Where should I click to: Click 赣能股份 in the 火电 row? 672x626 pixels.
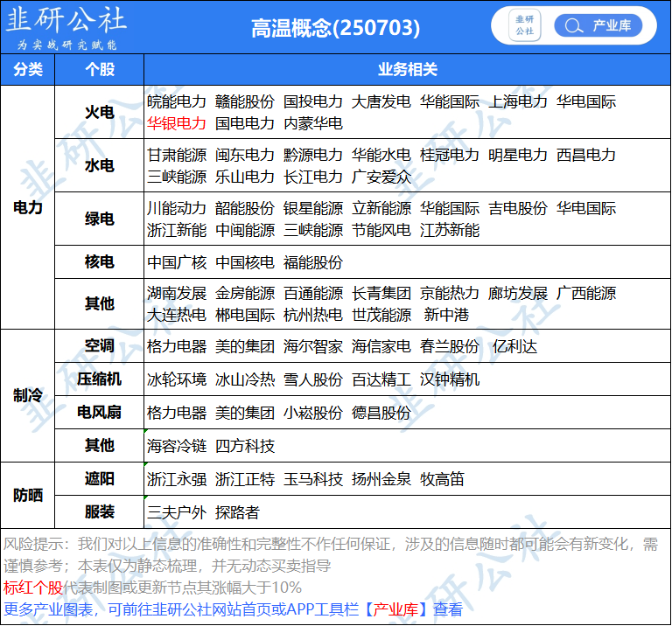click(245, 101)
